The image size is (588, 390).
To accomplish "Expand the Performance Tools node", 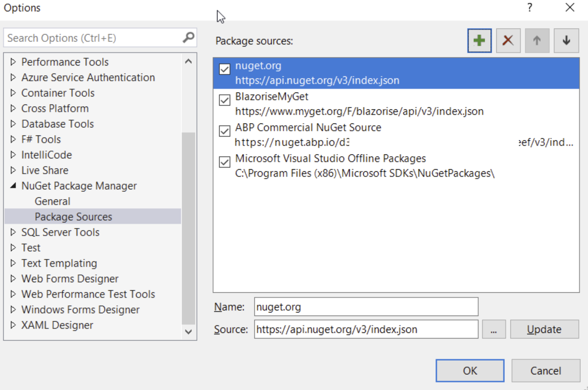I will pos(13,62).
